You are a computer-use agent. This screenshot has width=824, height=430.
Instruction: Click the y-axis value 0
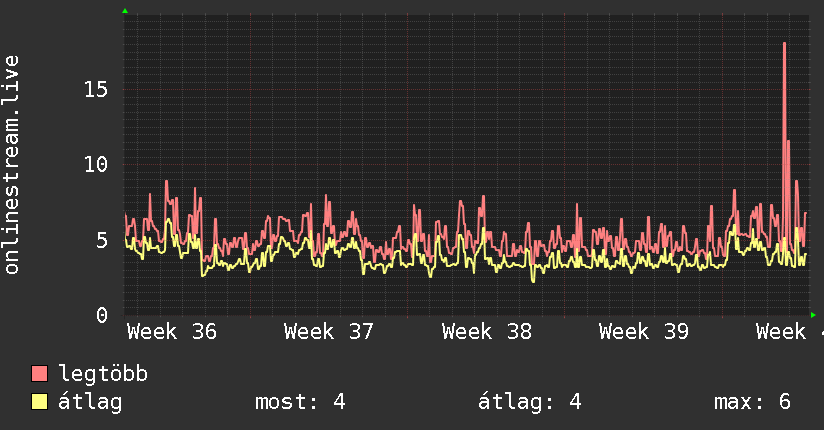[102, 315]
